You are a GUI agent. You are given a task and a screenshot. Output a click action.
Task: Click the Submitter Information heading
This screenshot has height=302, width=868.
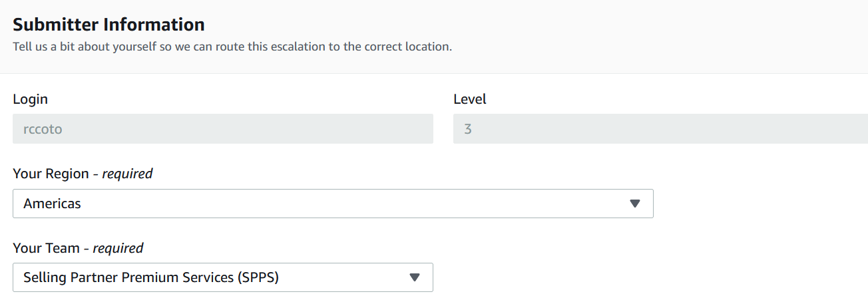point(108,25)
